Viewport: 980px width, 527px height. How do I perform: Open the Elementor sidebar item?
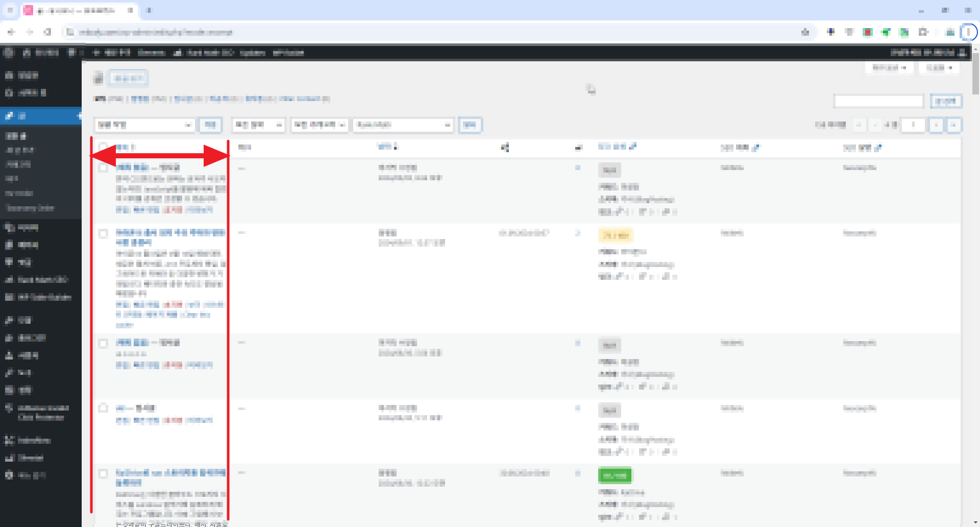(41, 458)
